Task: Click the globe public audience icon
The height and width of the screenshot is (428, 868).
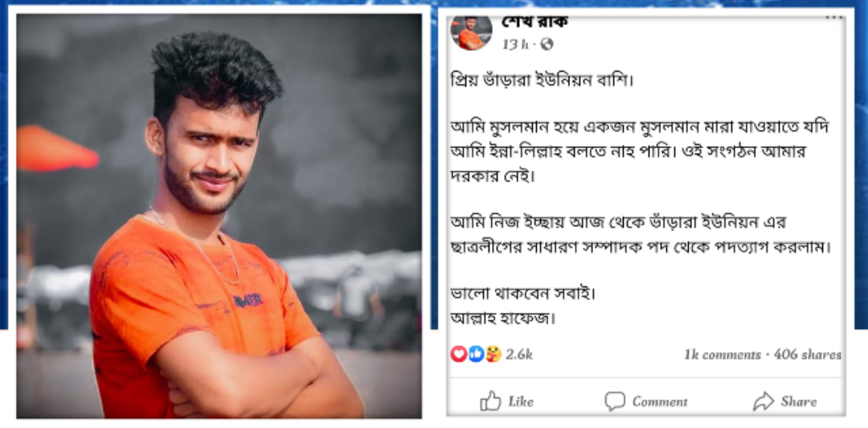Action: 547,44
